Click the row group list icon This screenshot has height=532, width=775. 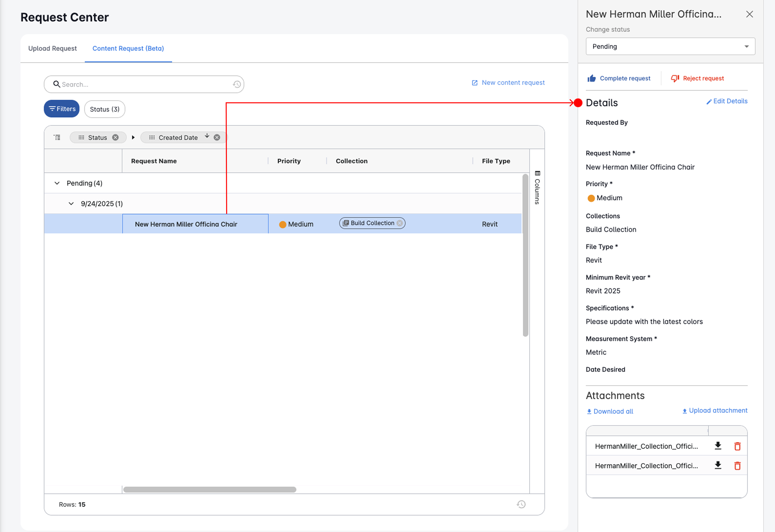coord(57,137)
